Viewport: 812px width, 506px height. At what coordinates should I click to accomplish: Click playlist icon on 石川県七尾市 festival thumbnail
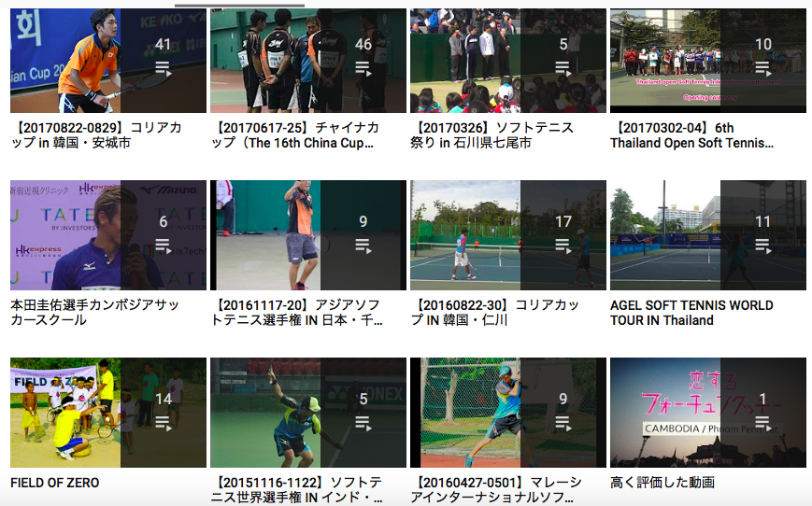(563, 68)
